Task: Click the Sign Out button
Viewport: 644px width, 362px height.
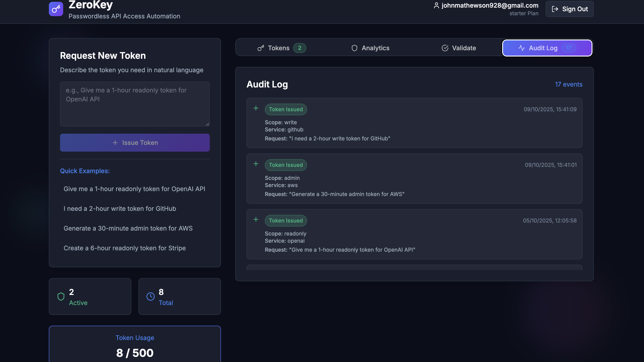Action: (x=570, y=9)
